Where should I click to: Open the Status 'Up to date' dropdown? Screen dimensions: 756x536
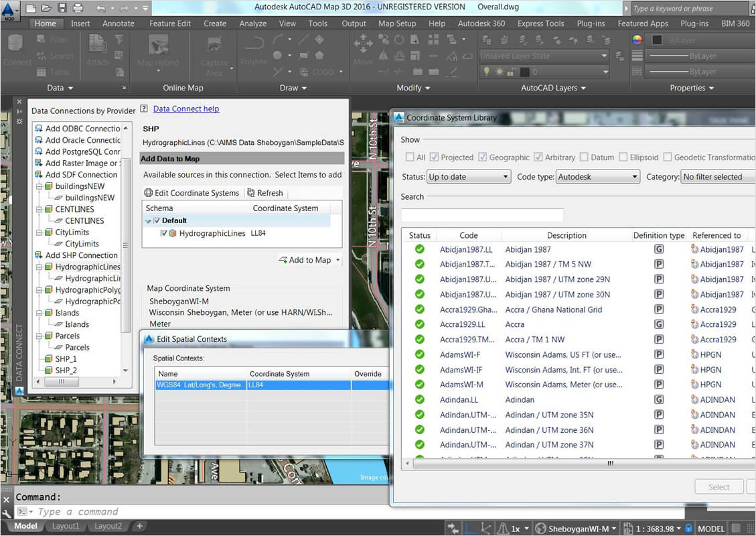[469, 177]
